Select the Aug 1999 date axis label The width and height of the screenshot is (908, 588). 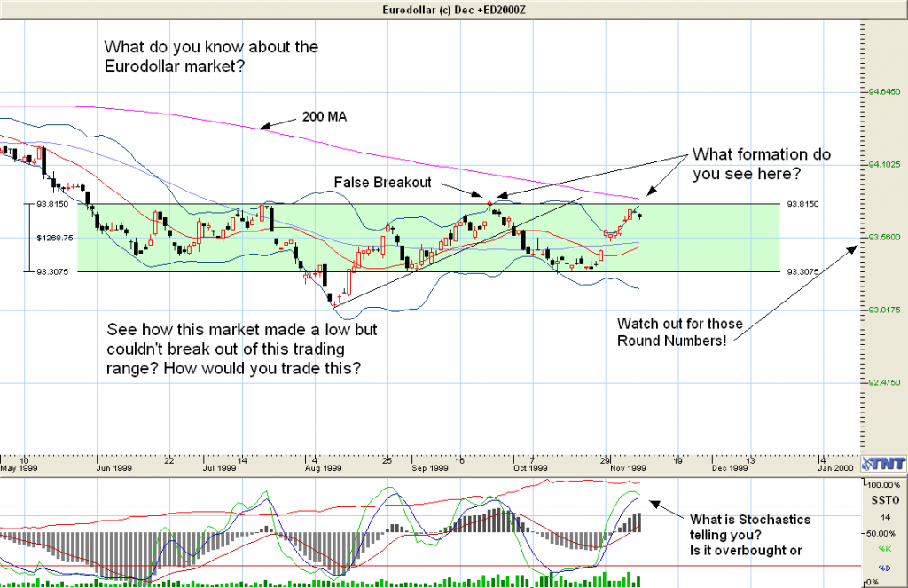click(324, 466)
